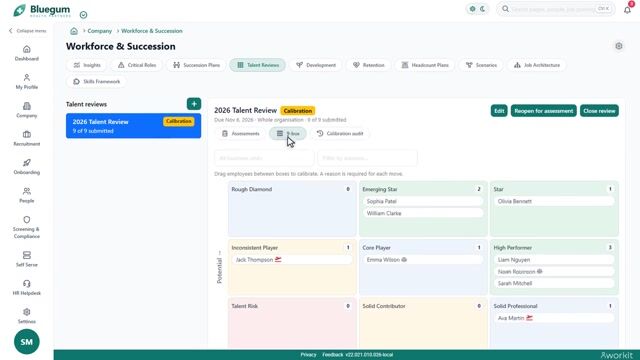This screenshot has height=360, width=640.
Task: Click Workforce & Succession breadcrumb link
Action: coord(152,31)
